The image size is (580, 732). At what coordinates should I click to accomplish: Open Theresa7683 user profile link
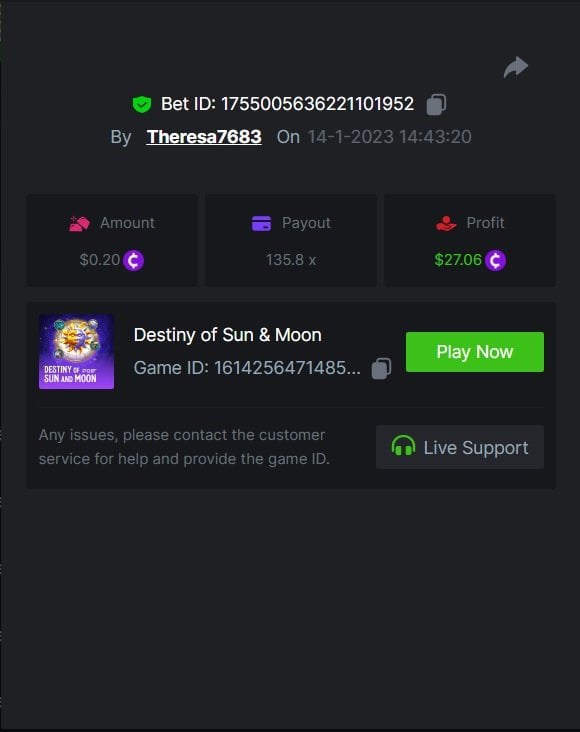pyautogui.click(x=204, y=137)
